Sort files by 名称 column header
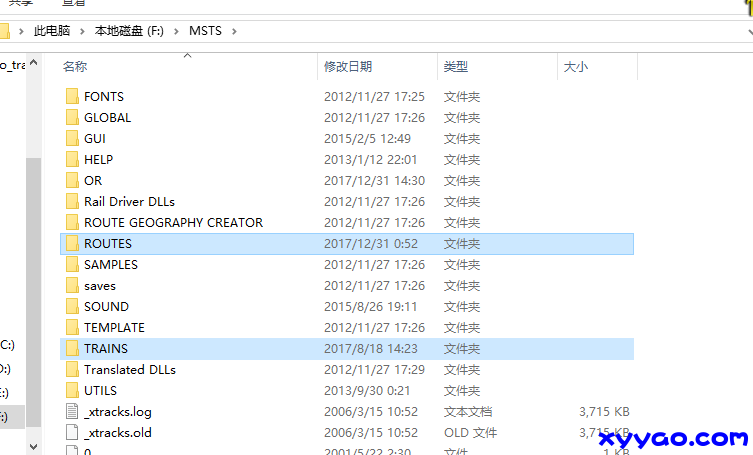Screen dimensions: 753x455 tap(75, 67)
